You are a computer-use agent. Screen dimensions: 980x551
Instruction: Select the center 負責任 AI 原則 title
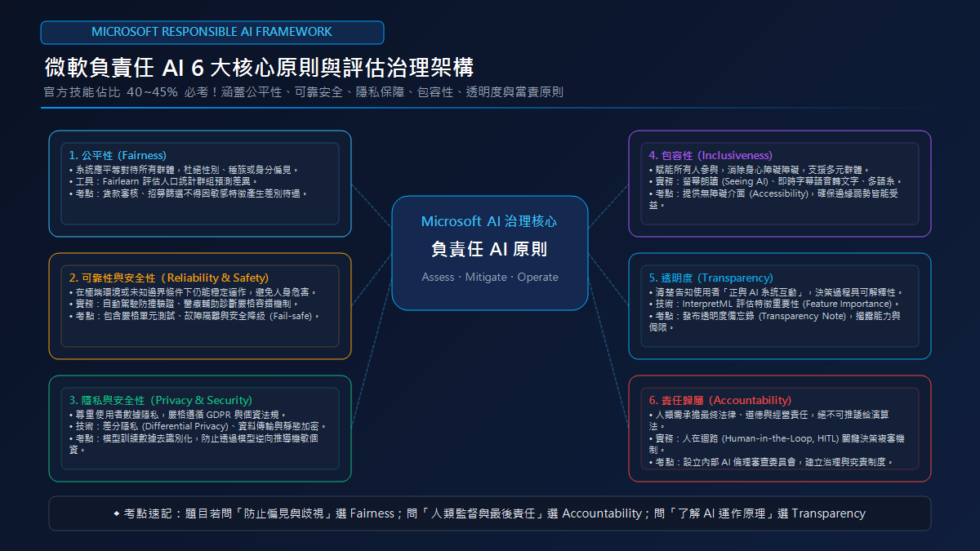(x=489, y=249)
